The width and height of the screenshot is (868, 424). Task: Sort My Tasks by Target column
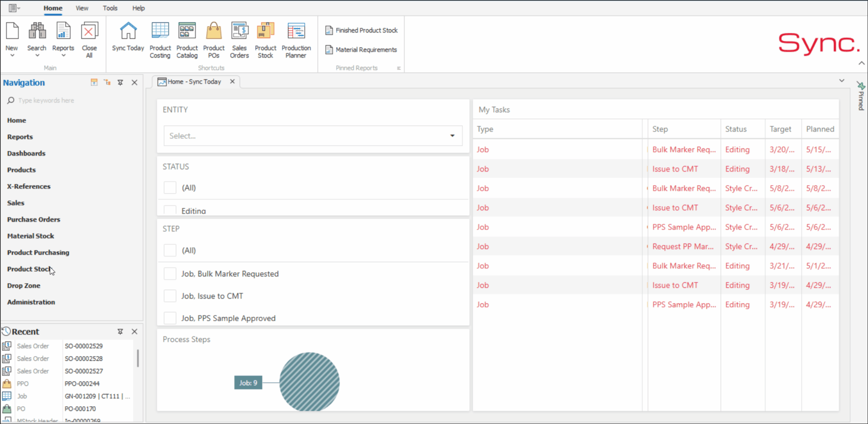coord(783,129)
